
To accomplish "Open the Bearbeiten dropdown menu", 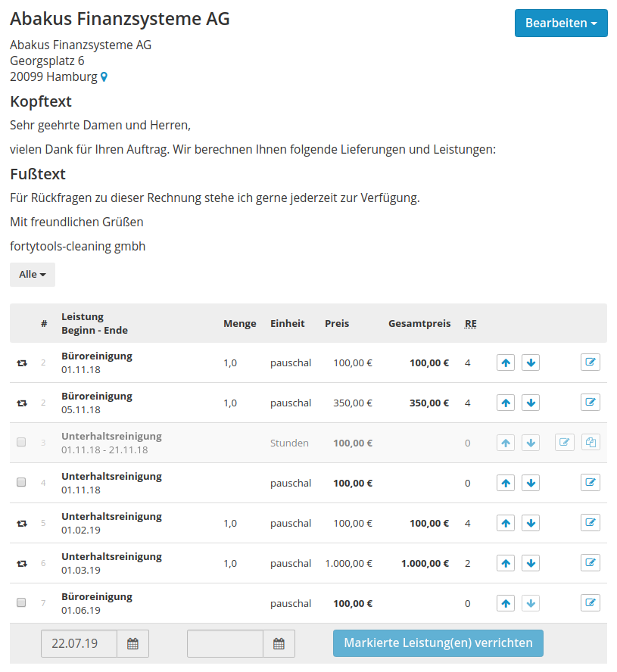I will coord(561,23).
